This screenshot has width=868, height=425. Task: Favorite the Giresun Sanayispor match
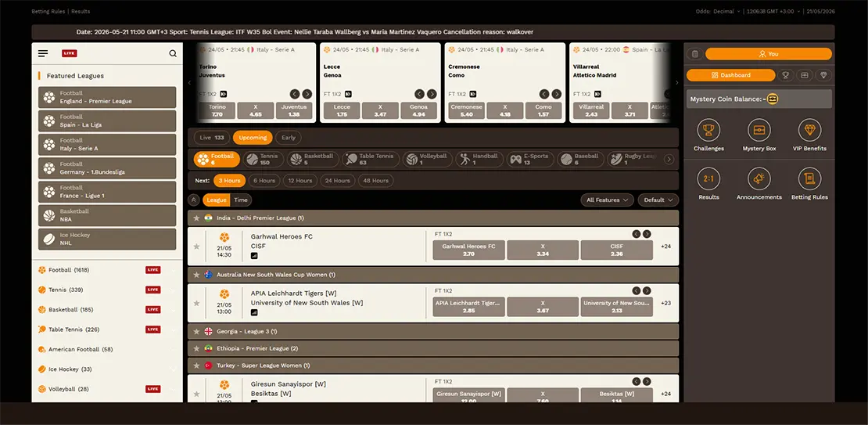[196, 394]
